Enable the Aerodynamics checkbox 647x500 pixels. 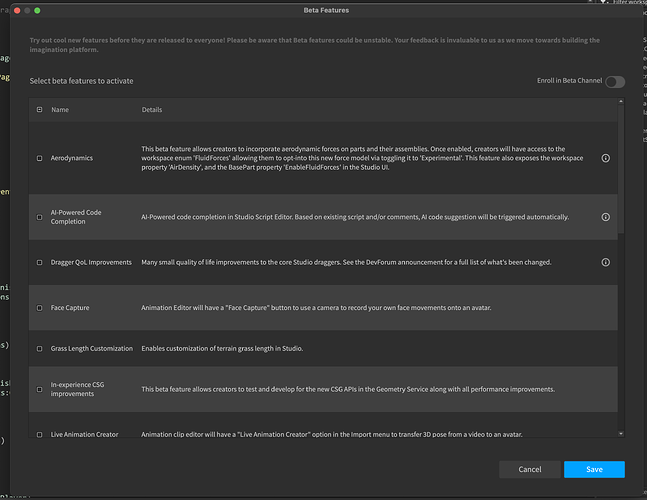pos(40,158)
